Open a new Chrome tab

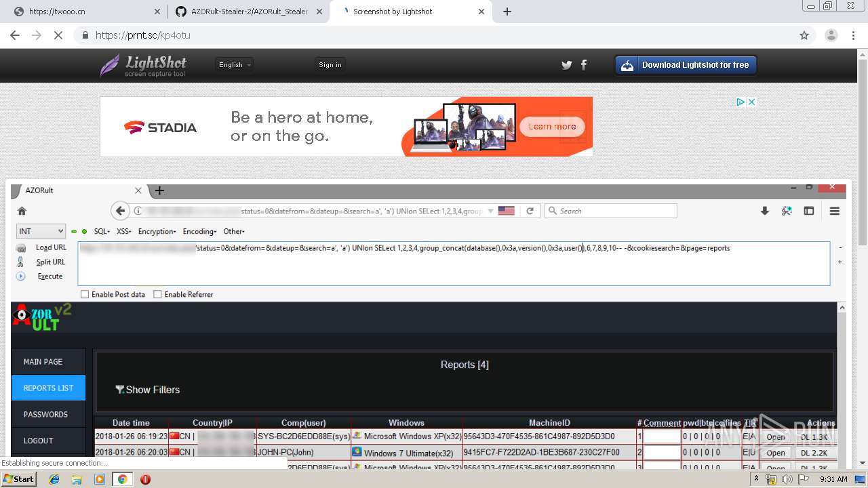[x=507, y=12]
